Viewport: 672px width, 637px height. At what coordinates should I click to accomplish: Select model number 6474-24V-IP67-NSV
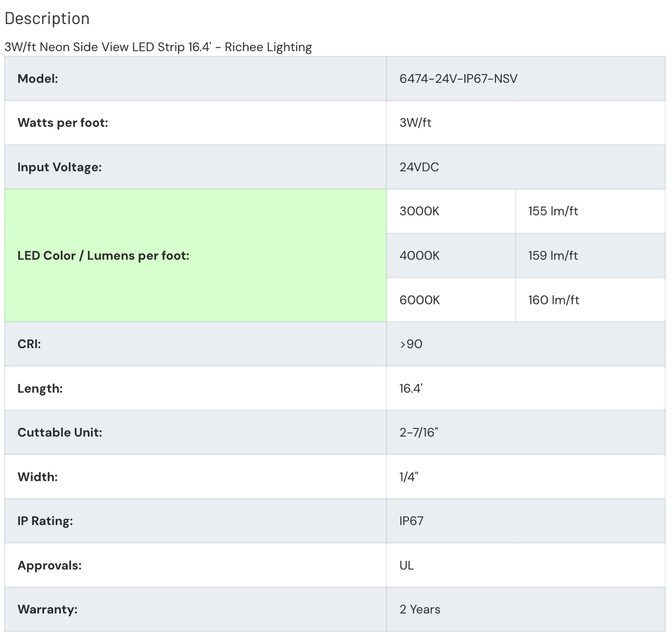(x=458, y=78)
